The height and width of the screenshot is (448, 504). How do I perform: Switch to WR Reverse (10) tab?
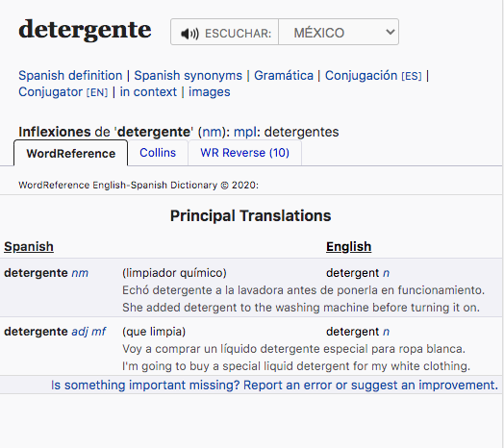click(245, 153)
